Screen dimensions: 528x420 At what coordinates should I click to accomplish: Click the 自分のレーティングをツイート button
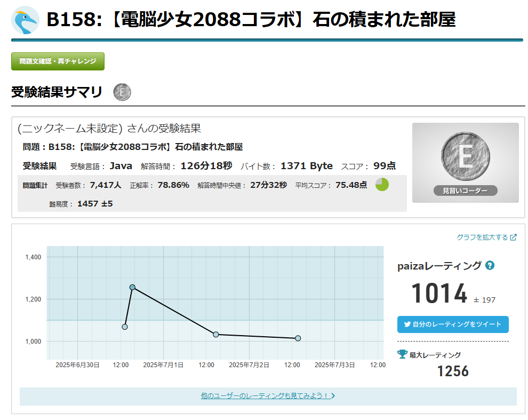pyautogui.click(x=453, y=324)
